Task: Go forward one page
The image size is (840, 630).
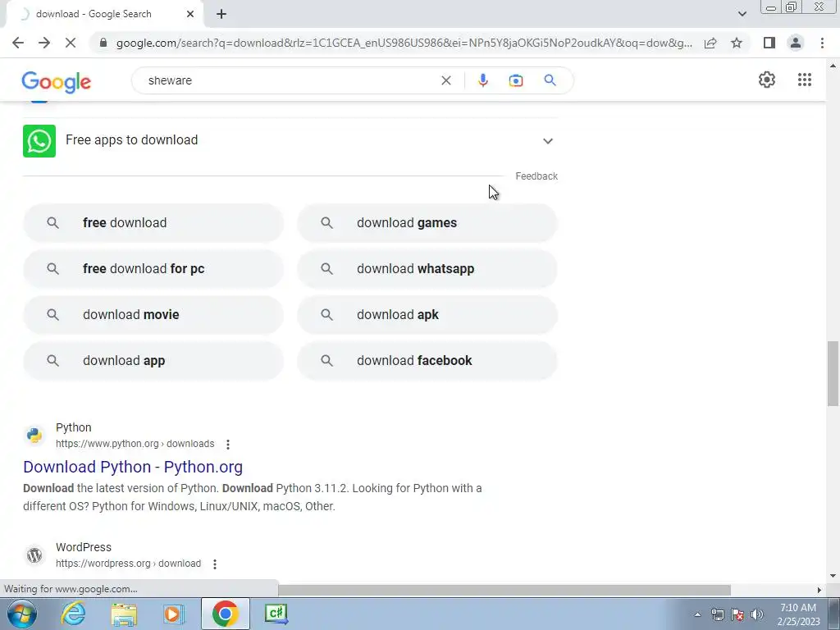Action: pos(44,43)
